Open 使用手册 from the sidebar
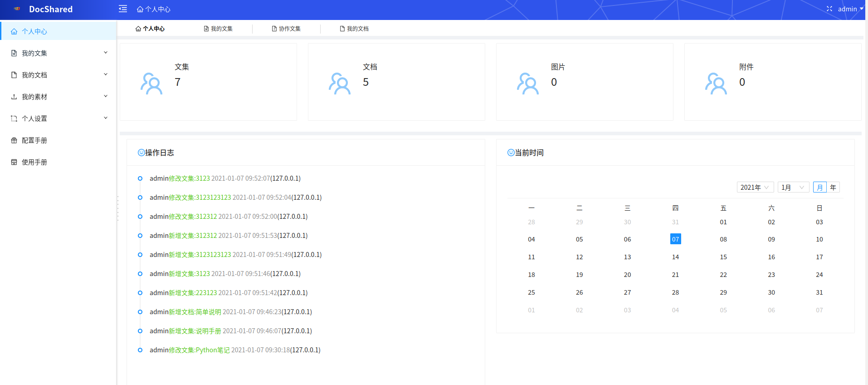The image size is (868, 385). pyautogui.click(x=58, y=162)
